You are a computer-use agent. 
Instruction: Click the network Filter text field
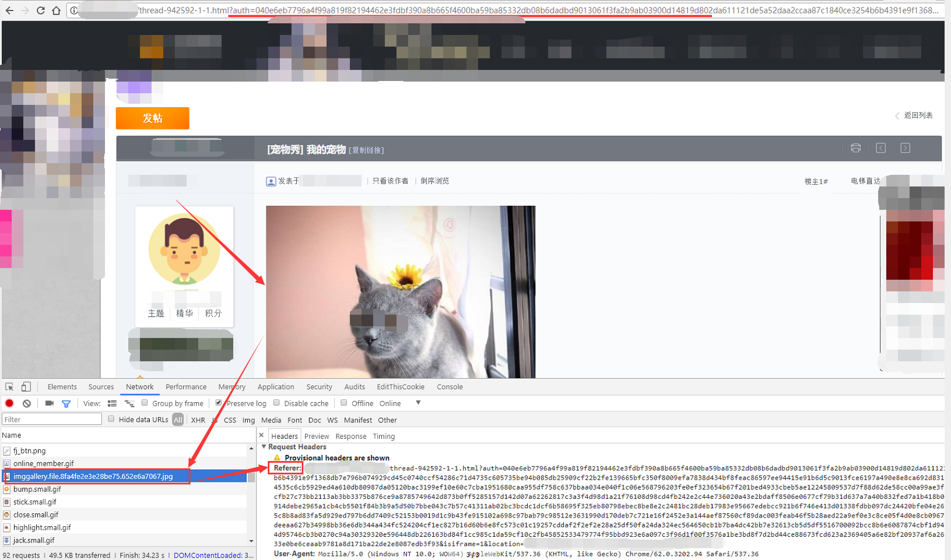(52, 419)
